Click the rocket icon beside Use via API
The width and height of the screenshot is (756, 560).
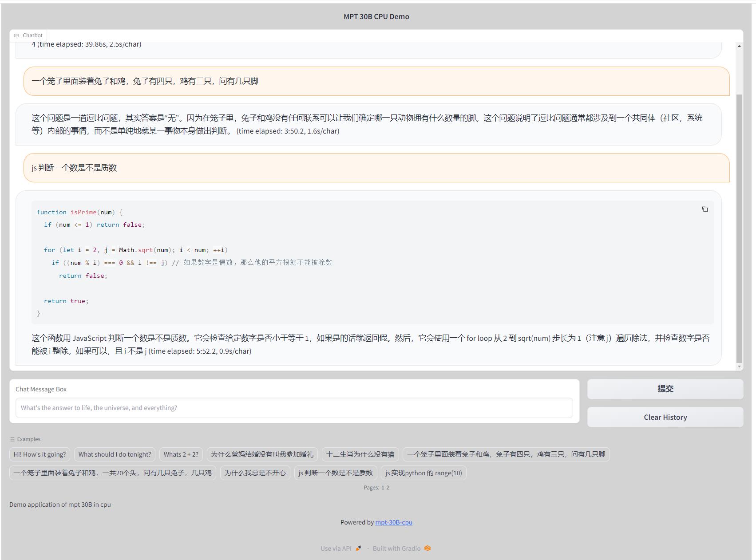[358, 548]
